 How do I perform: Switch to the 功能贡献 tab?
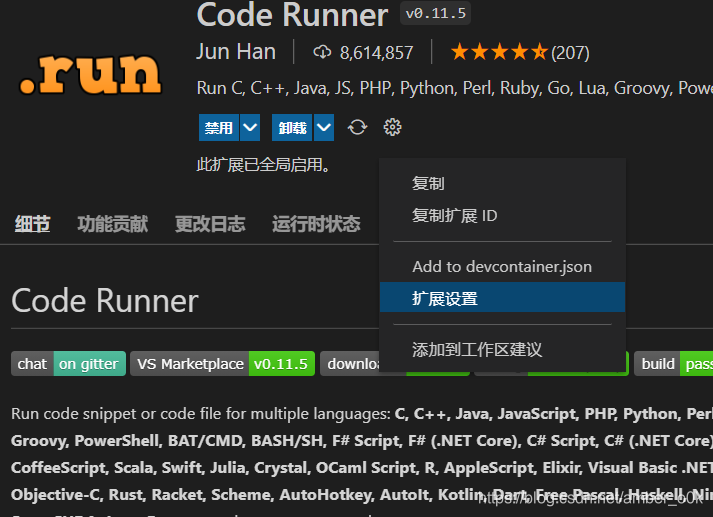(x=112, y=224)
